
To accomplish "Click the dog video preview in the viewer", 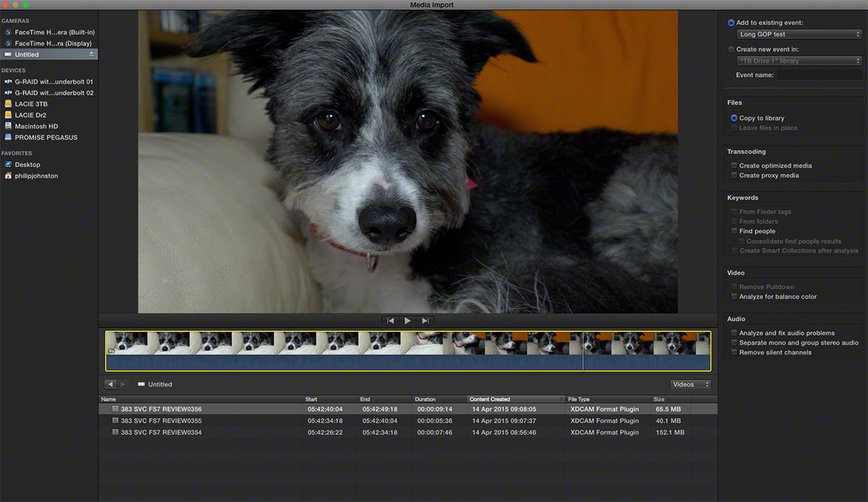I will pyautogui.click(x=408, y=161).
